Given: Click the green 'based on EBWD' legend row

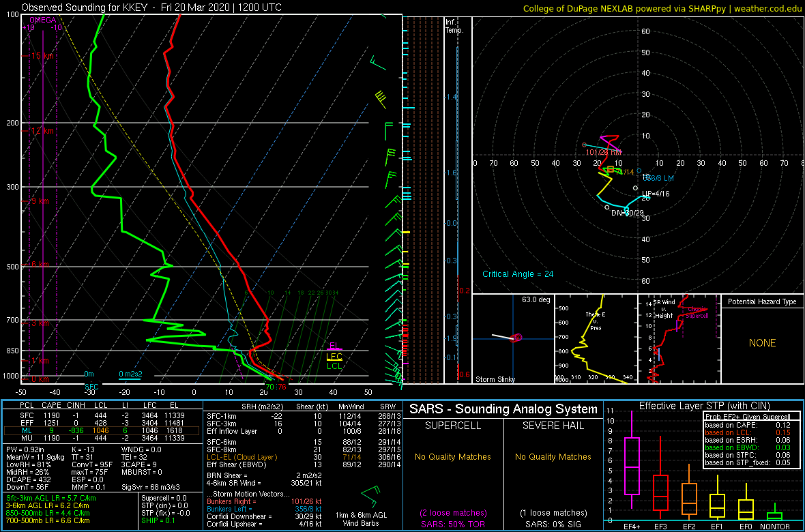Looking at the screenshot, I should 748,448.
